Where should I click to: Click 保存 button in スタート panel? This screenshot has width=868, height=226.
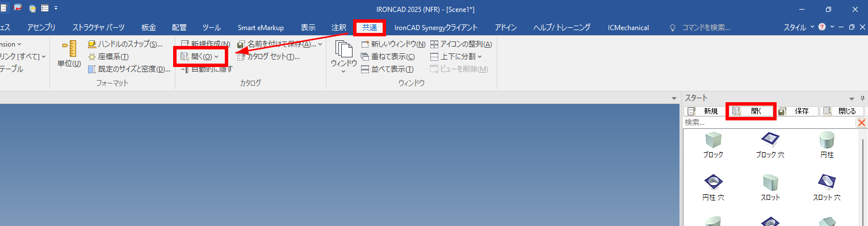click(x=797, y=111)
